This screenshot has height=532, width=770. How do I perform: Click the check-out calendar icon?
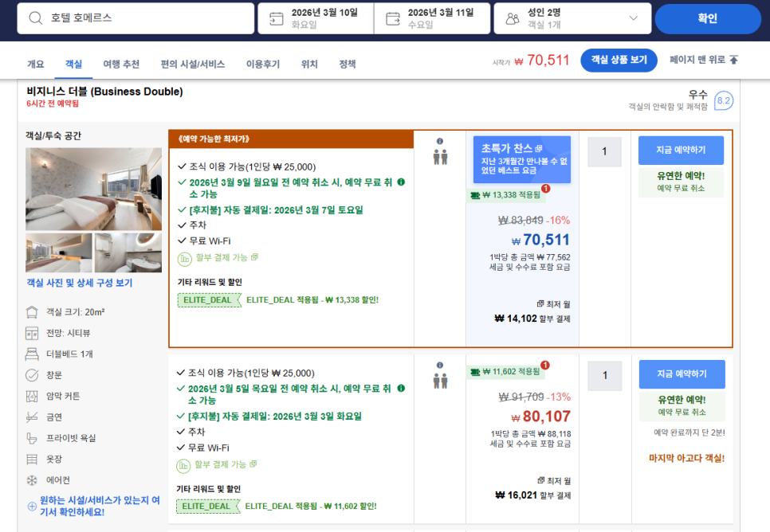pyautogui.click(x=393, y=18)
